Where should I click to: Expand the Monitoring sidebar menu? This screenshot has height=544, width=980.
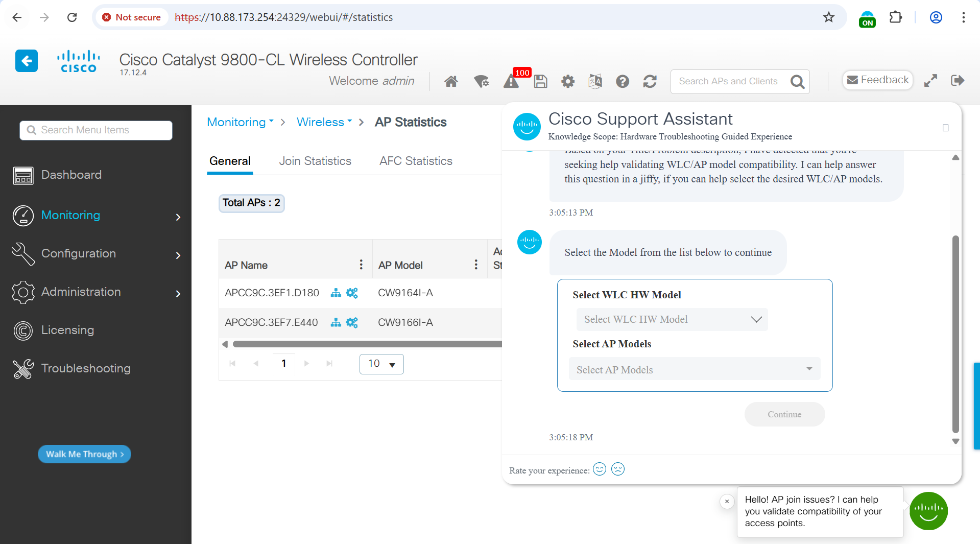click(x=97, y=216)
